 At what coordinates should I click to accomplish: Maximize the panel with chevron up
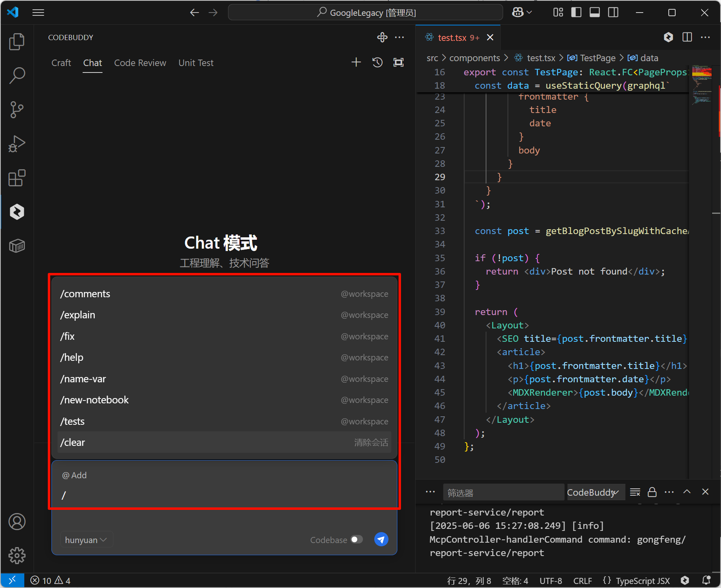click(687, 492)
